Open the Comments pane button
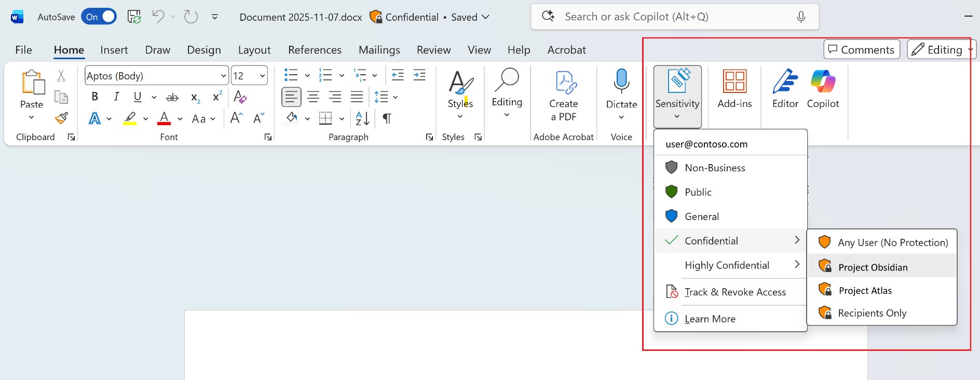This screenshot has width=980, height=380. tap(861, 50)
